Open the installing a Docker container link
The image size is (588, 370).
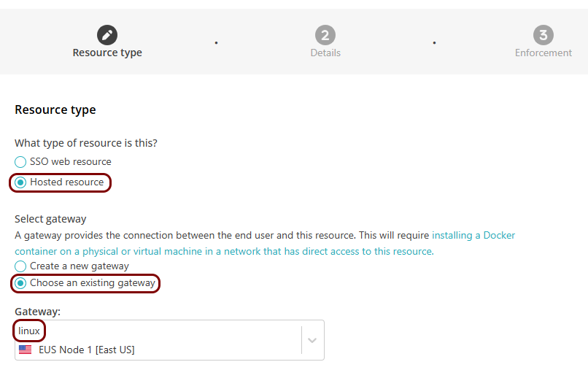473,235
